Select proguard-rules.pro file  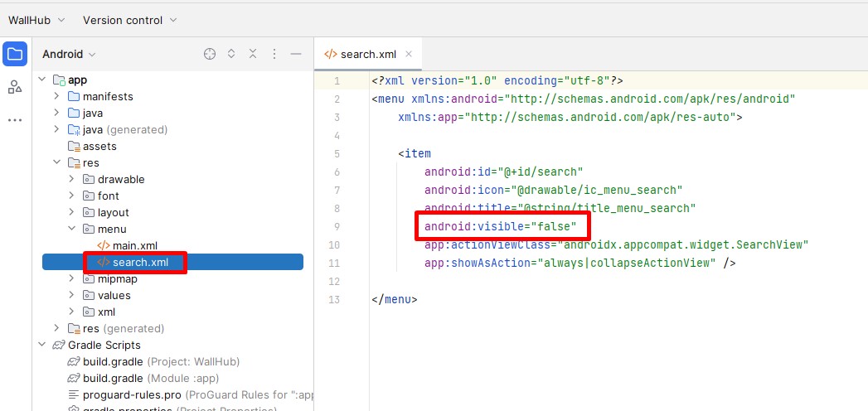point(132,395)
